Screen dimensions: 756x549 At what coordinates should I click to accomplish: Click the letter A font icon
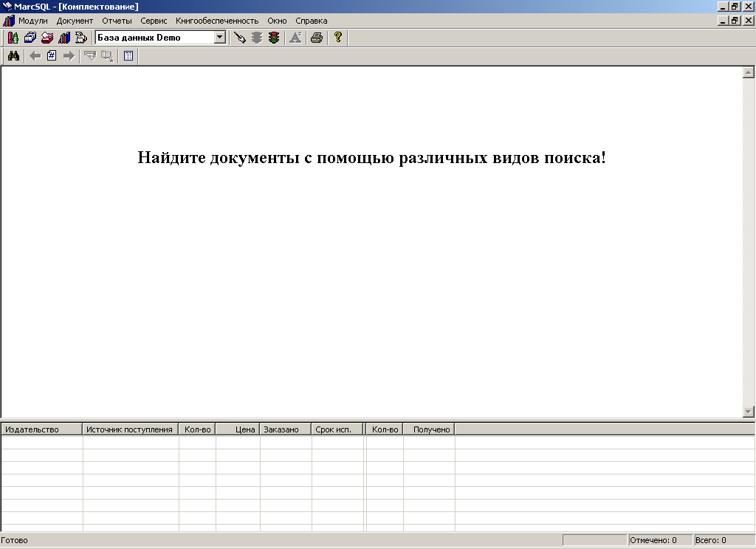tap(295, 38)
